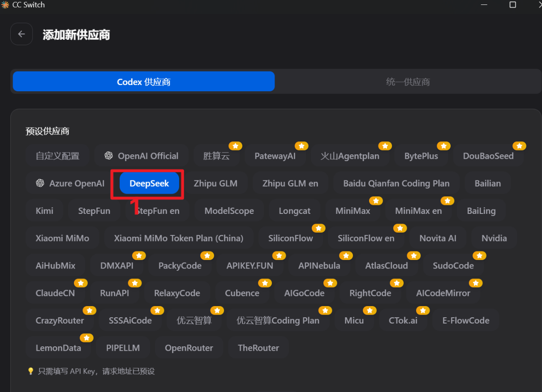Go back using the arrow button
The width and height of the screenshot is (542, 392).
point(22,34)
